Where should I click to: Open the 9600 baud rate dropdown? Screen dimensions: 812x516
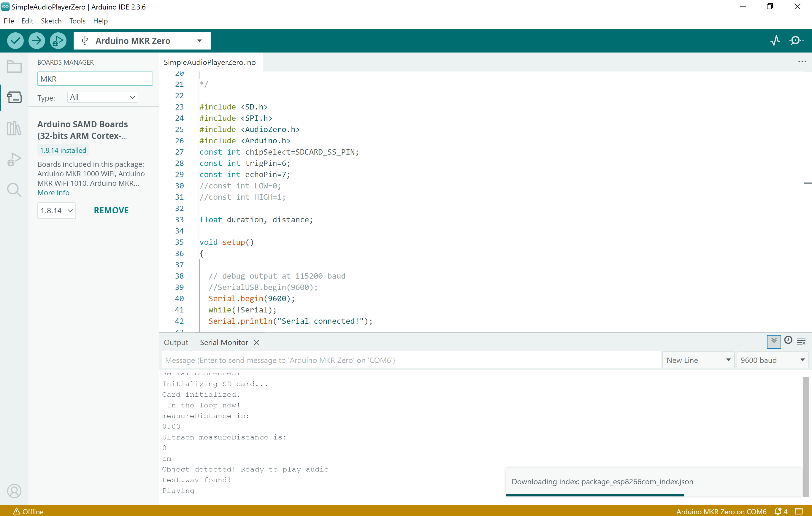(773, 360)
